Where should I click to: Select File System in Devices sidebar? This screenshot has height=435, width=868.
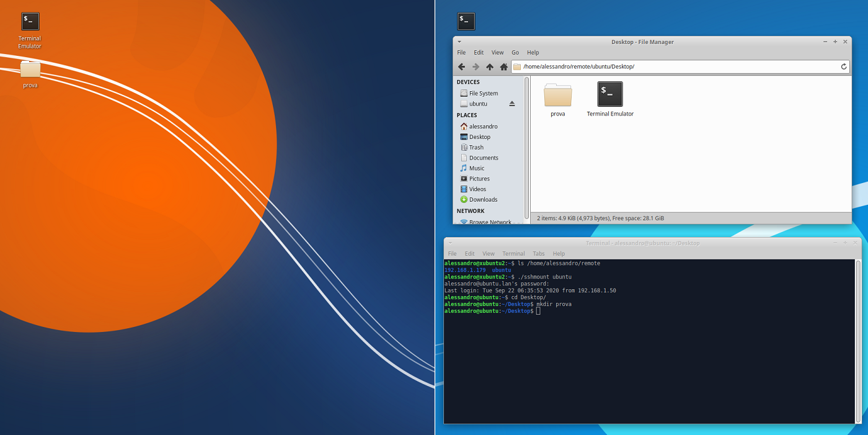[x=483, y=93]
